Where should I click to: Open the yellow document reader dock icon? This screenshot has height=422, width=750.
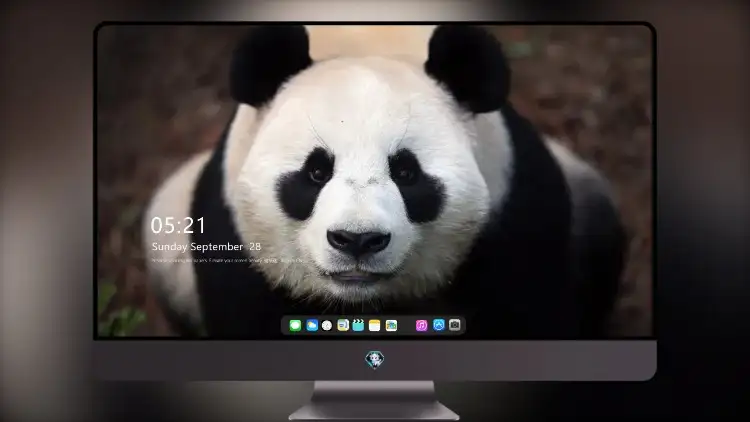click(x=343, y=325)
